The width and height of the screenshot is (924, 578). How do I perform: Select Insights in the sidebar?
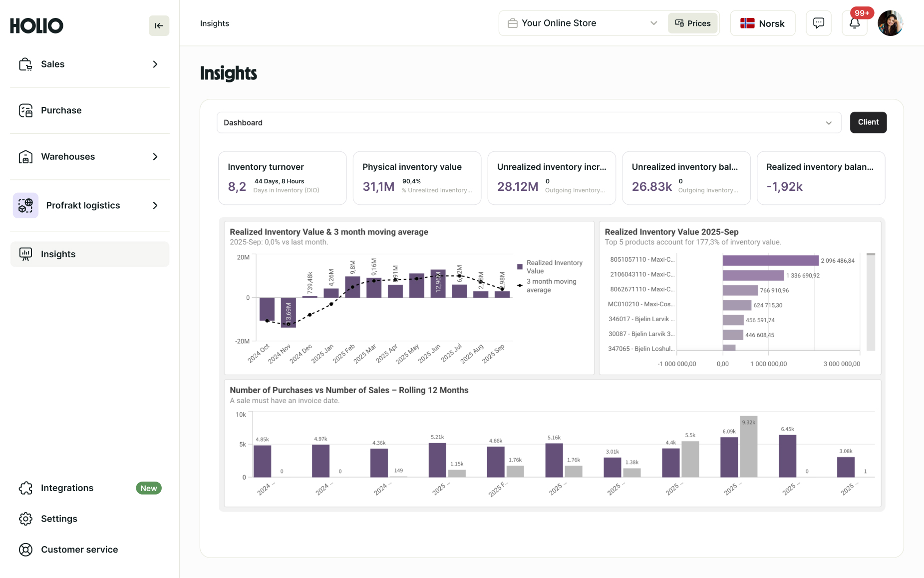click(58, 254)
